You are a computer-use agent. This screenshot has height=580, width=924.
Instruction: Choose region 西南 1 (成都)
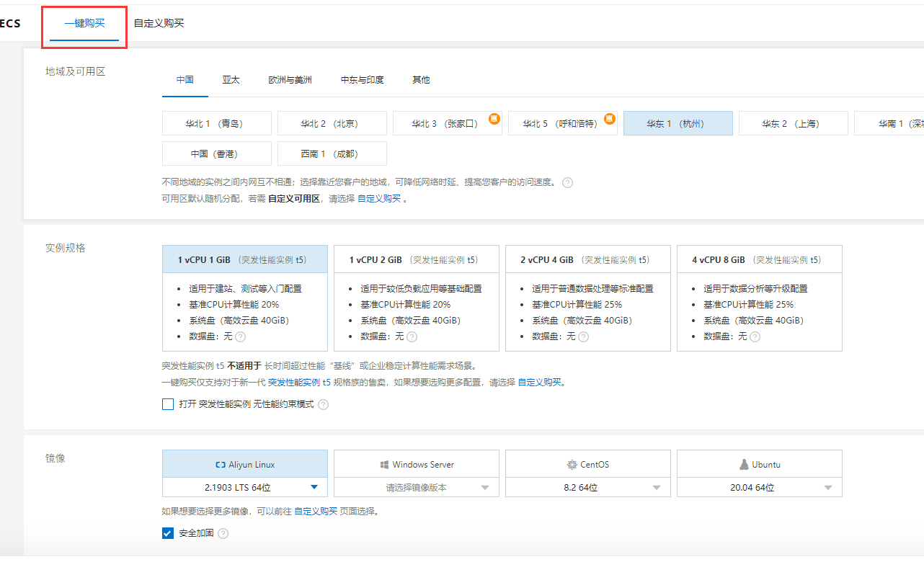tap(332, 153)
